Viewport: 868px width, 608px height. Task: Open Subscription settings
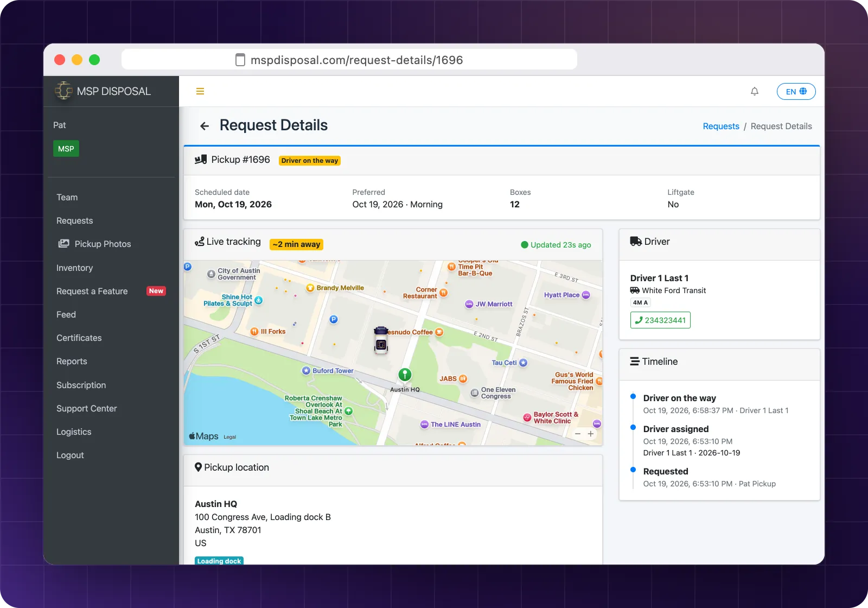pyautogui.click(x=81, y=385)
